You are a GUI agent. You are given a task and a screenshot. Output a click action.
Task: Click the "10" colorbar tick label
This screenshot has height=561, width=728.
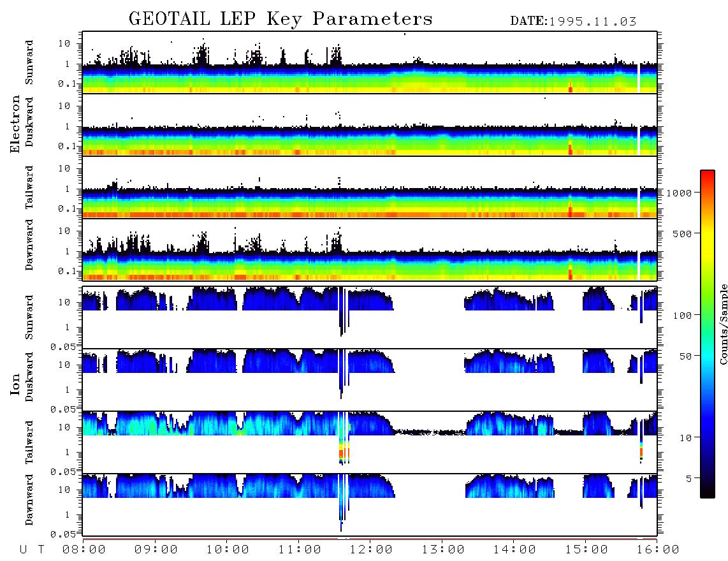pyautogui.click(x=686, y=437)
